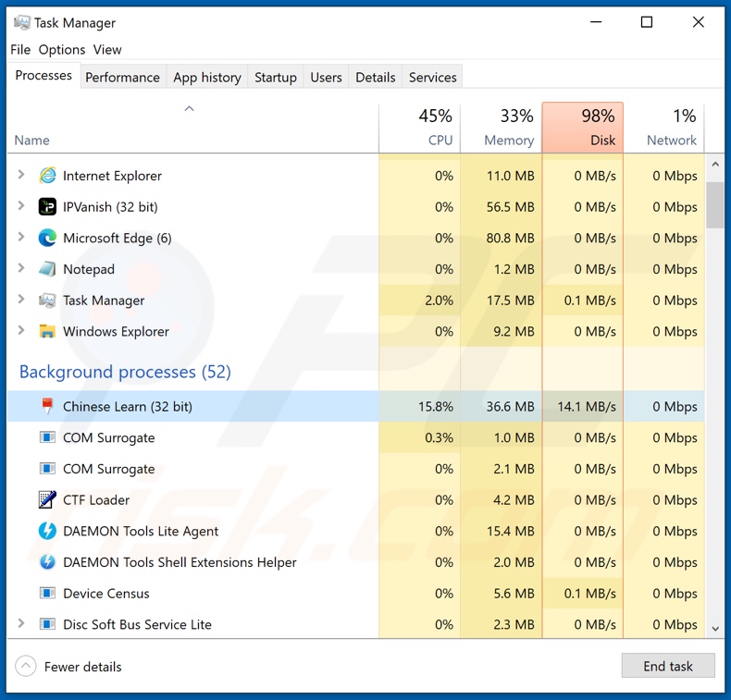Expand Disc Soft Bus Service Lite group

coord(21,623)
